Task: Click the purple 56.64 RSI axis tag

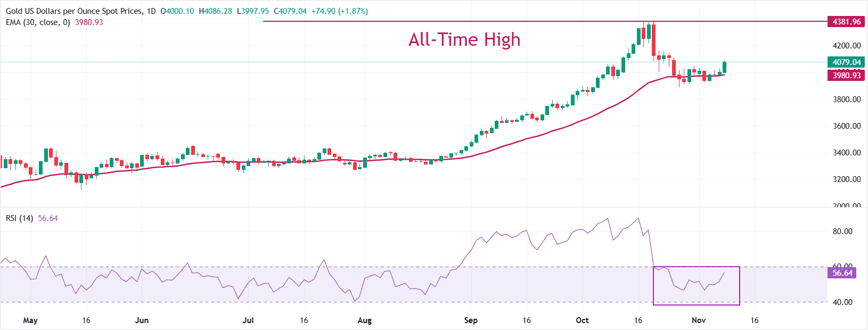Action: [842, 273]
